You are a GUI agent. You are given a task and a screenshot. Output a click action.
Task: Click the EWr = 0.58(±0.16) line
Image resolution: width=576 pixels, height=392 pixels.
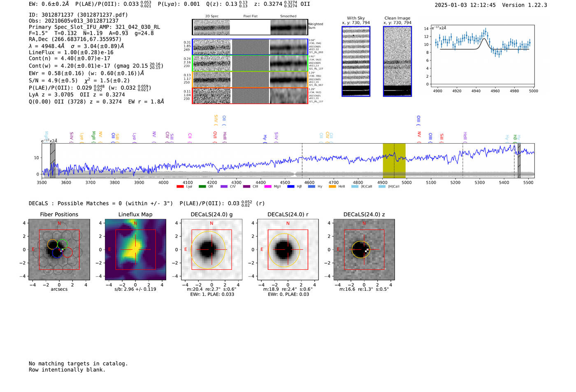tap(86, 73)
